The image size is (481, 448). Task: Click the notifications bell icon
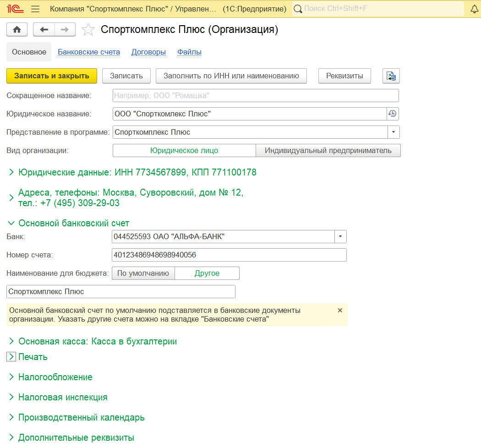[474, 9]
